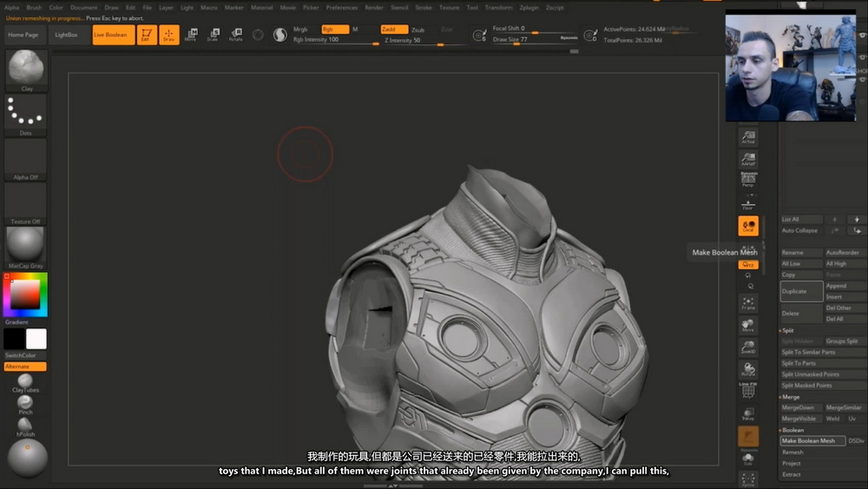Enable the Mrgb channel
The width and height of the screenshot is (868, 489).
pos(300,30)
